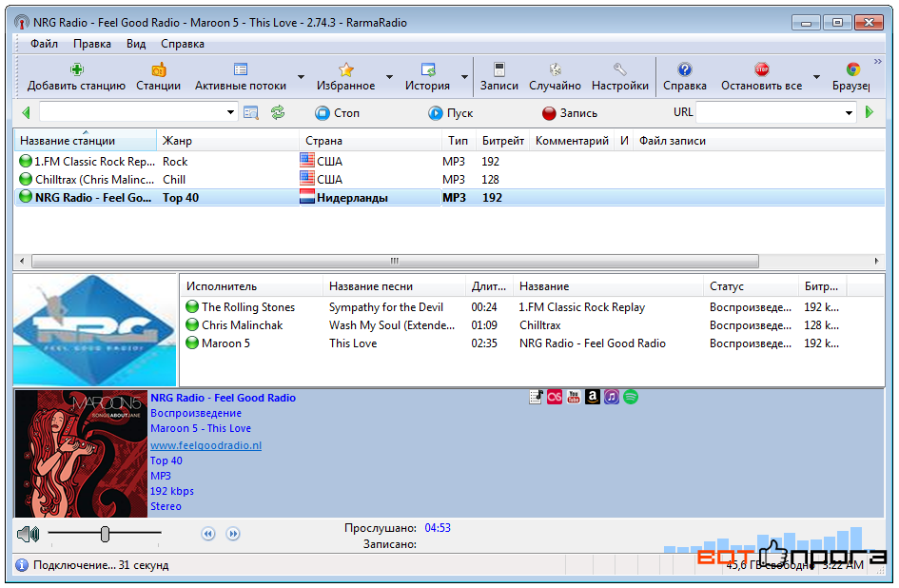This screenshot has width=899, height=588.
Task: Click the fast-forward next round button
Action: click(x=233, y=534)
